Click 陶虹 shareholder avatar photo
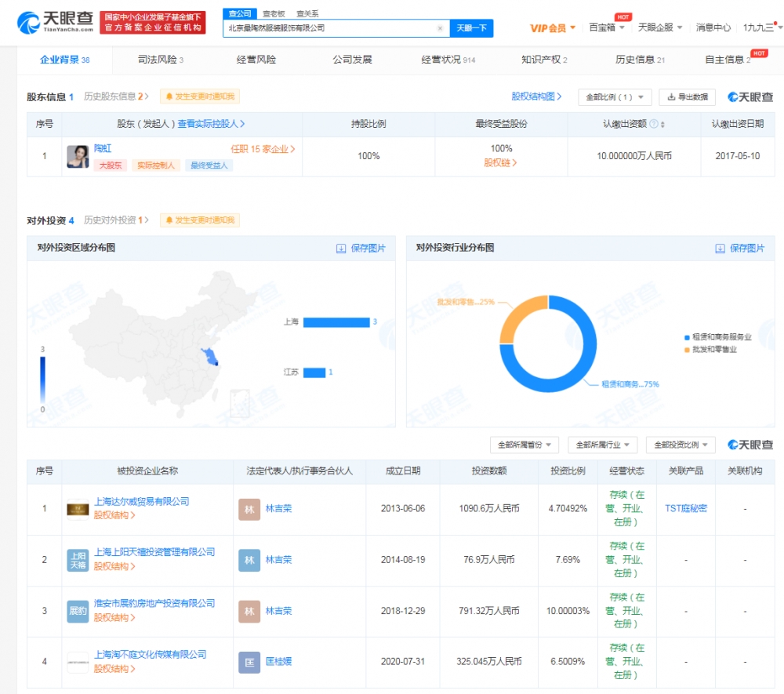Image resolution: width=784 pixels, height=694 pixels. coord(78,156)
